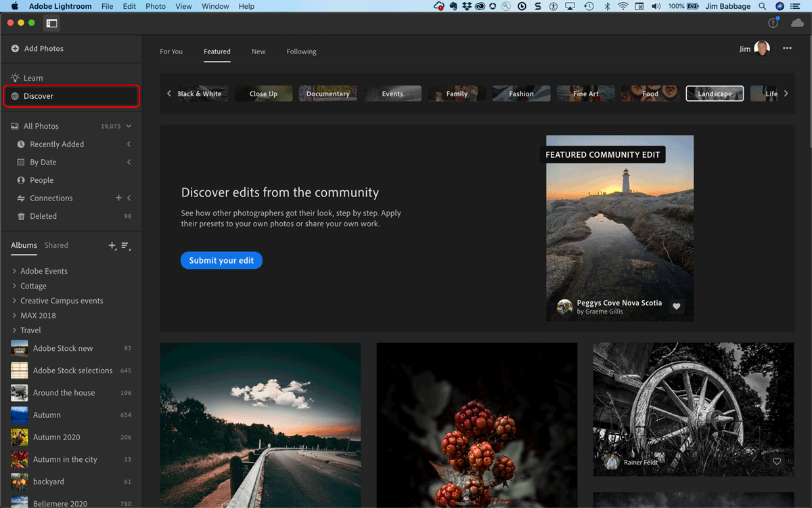Select the Events category
Screen dimensions: 812x508
[x=392, y=94]
